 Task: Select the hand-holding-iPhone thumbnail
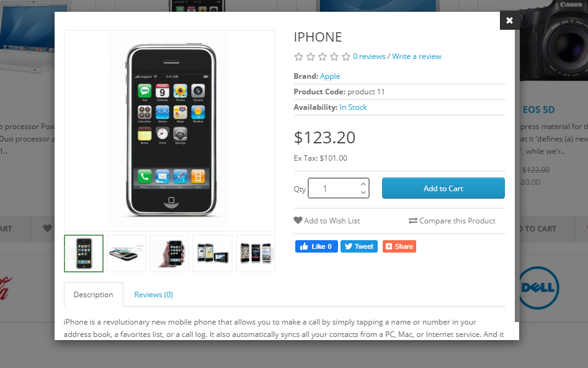pos(169,254)
